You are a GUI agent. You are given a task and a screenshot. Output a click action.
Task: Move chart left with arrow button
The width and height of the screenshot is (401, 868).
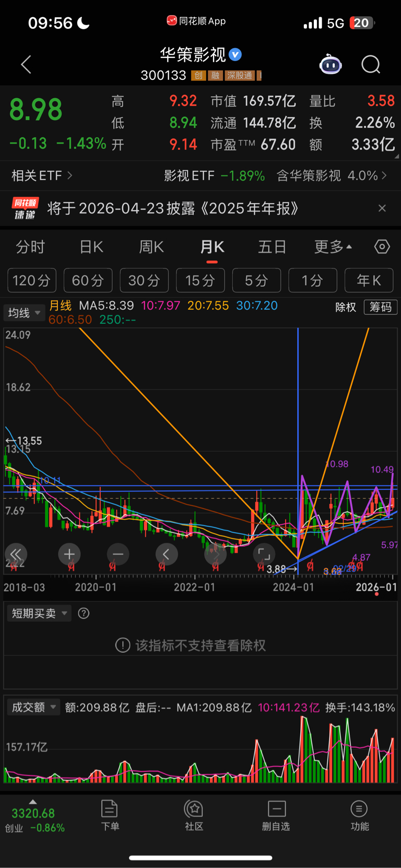pos(167,554)
